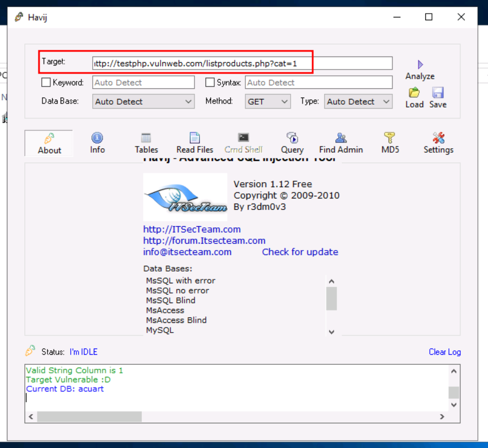Image resolution: width=488 pixels, height=448 pixels.
Task: Select 'MsSQL no error' in Data Bases
Action: 178,291
